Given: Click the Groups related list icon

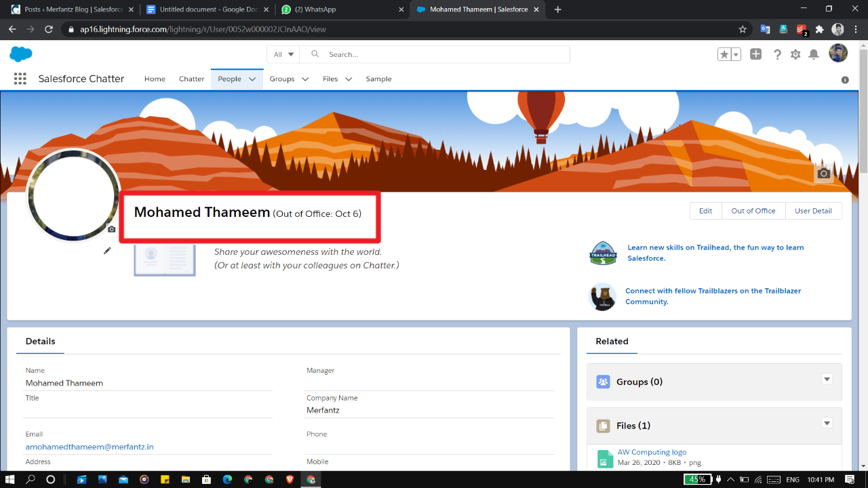Looking at the screenshot, I should [603, 382].
